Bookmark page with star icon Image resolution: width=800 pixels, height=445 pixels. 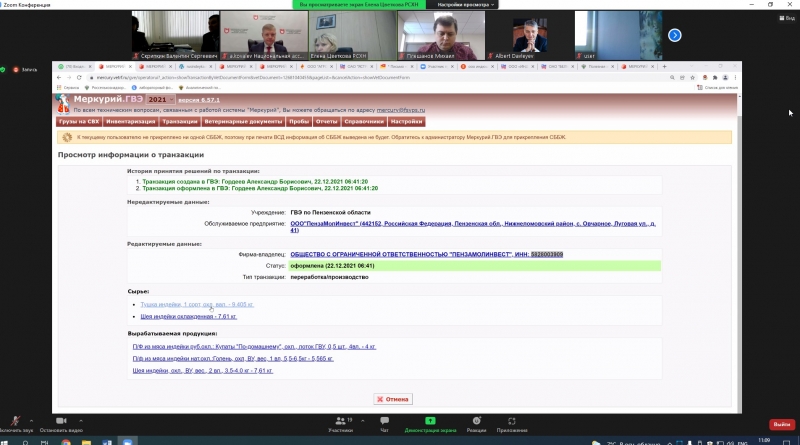coord(692,78)
